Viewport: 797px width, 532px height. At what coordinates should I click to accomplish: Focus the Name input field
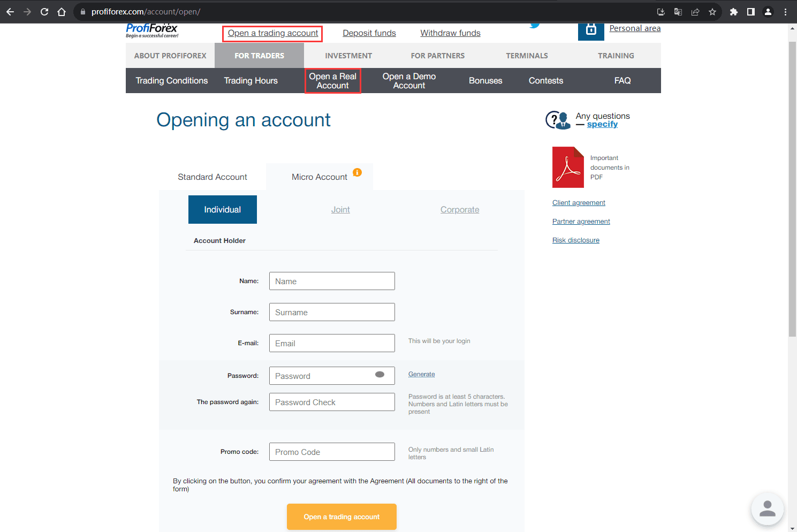(x=332, y=281)
